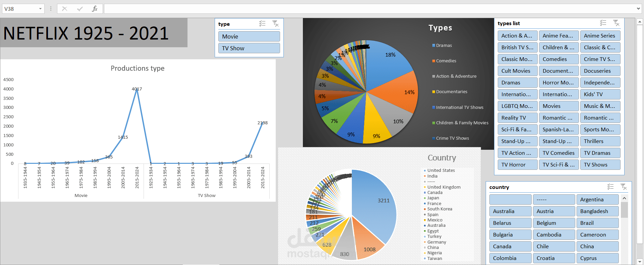Image resolution: width=644 pixels, height=265 pixels.
Task: Toggle multi-select in types list slicer
Action: 603,23
